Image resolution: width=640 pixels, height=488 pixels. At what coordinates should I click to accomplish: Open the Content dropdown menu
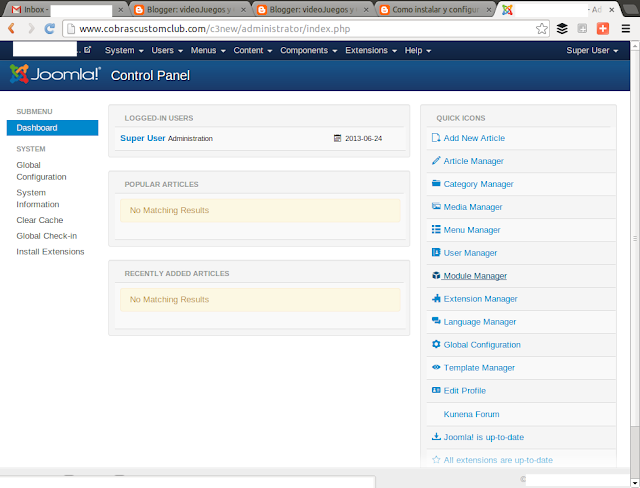(x=253, y=50)
